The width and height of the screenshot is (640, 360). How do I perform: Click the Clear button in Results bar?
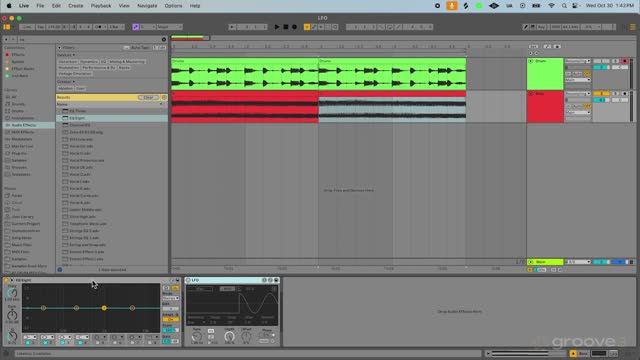click(148, 98)
